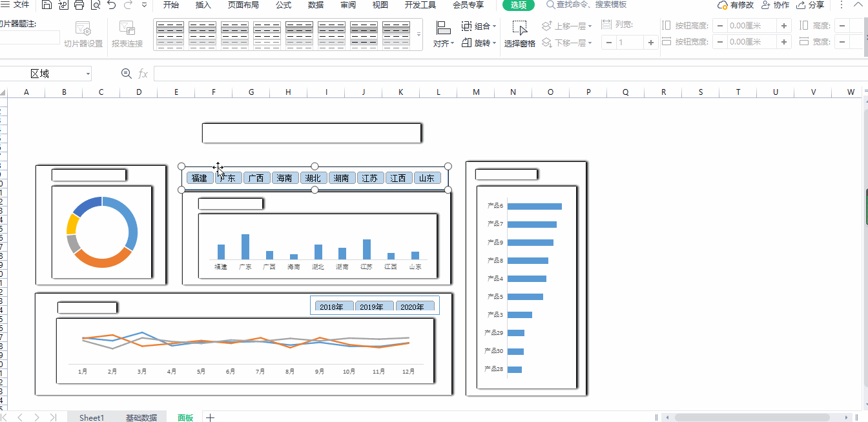Switch to the 基础数据 sheet tab
Image resolution: width=868 pixels, height=422 pixels.
[141, 417]
